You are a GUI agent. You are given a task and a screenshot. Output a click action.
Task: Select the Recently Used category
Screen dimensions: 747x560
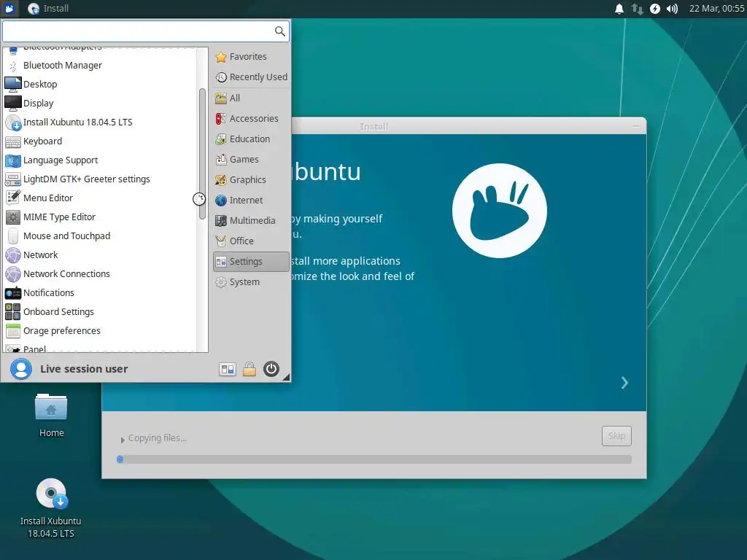pyautogui.click(x=251, y=77)
